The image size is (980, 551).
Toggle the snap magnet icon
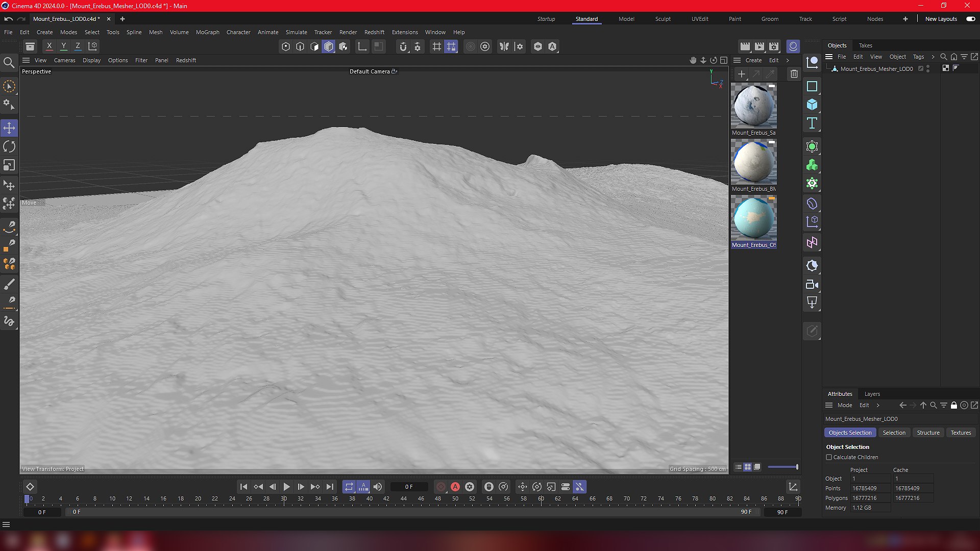tap(403, 46)
